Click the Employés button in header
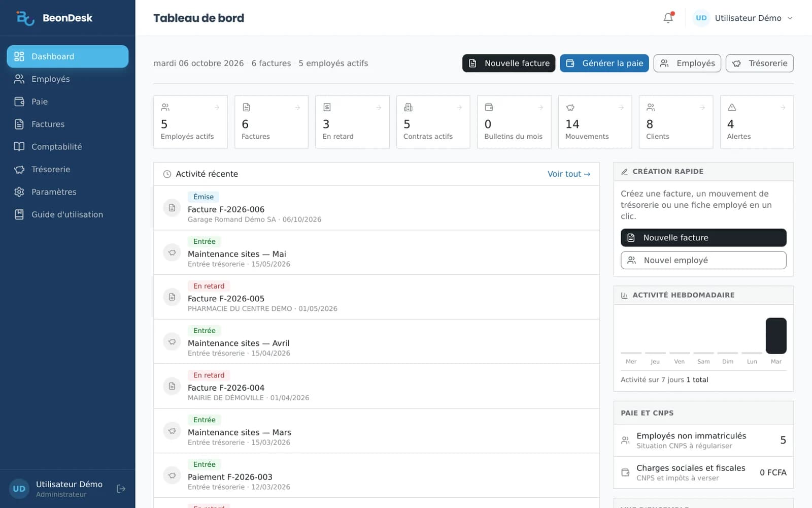The width and height of the screenshot is (812, 508). (x=687, y=63)
